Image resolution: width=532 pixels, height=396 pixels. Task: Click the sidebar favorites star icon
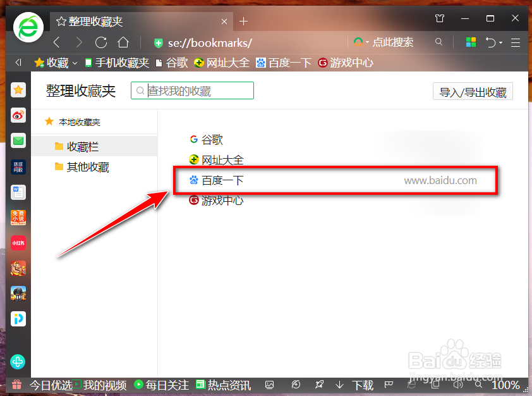(18, 90)
